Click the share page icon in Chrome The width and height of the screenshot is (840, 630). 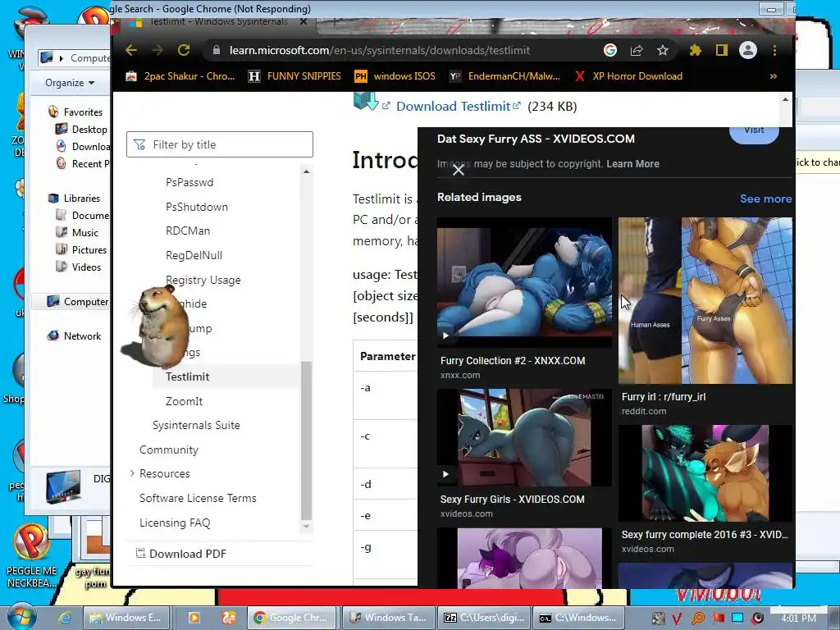point(637,50)
